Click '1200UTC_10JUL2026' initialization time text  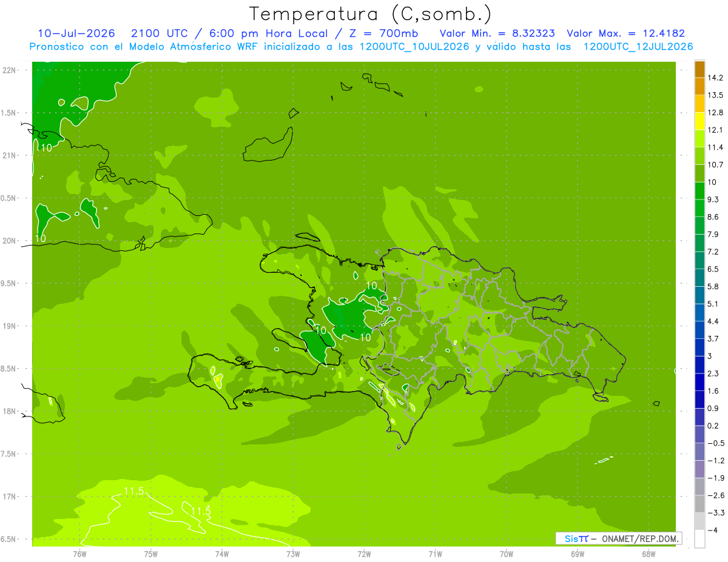(414, 47)
